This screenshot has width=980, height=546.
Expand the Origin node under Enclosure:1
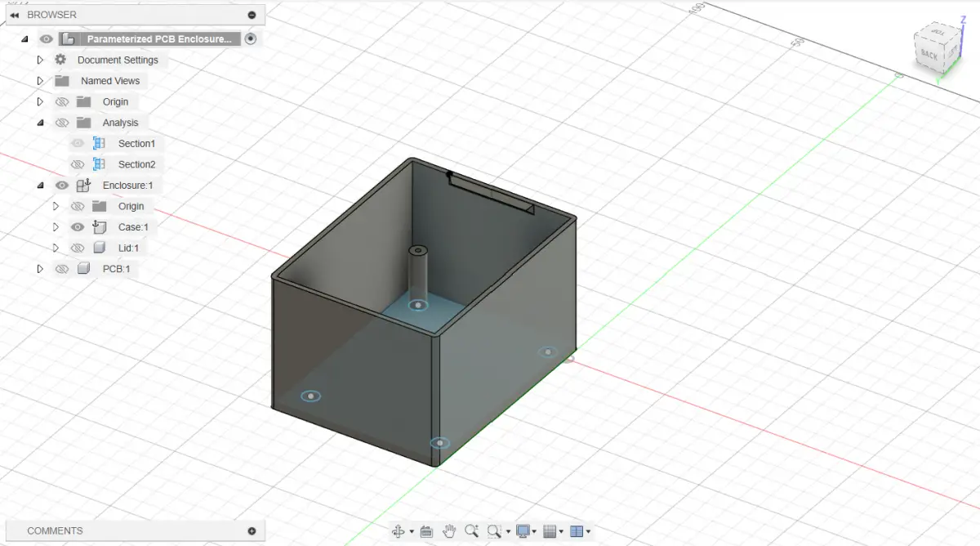click(x=56, y=206)
